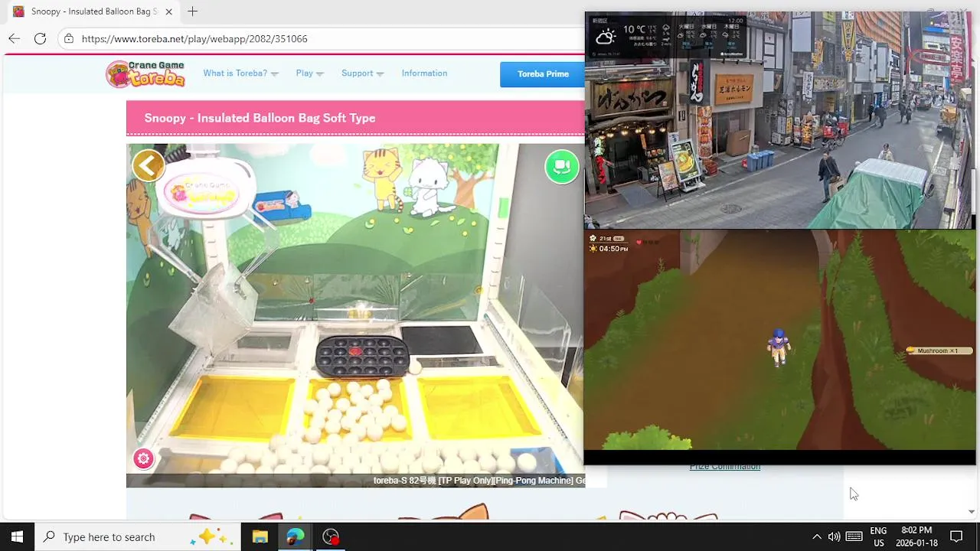The image size is (980, 551).
Task: Expand the Support menu
Action: tap(362, 73)
